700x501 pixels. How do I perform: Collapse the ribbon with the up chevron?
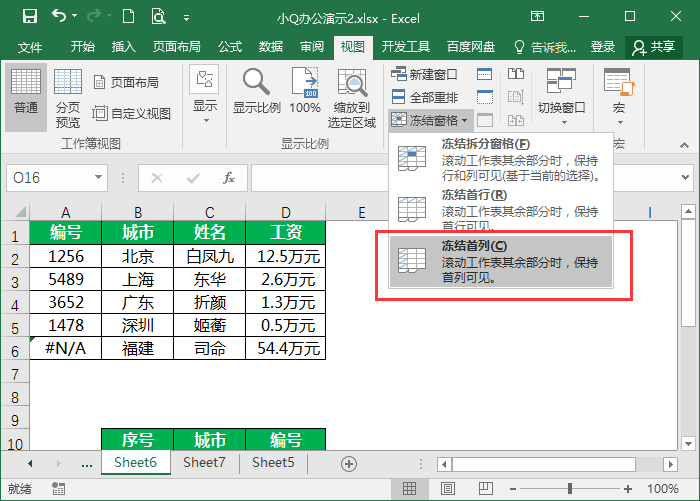684,145
